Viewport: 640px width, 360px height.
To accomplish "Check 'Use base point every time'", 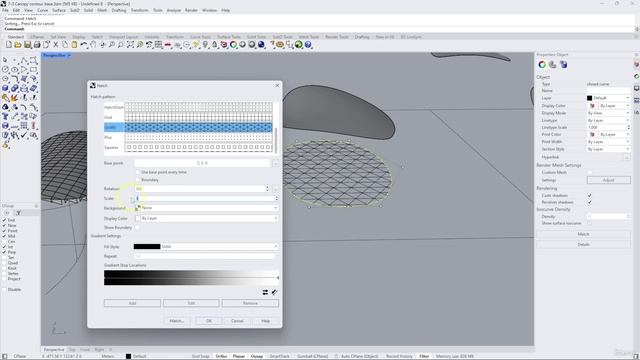I will 138,172.
